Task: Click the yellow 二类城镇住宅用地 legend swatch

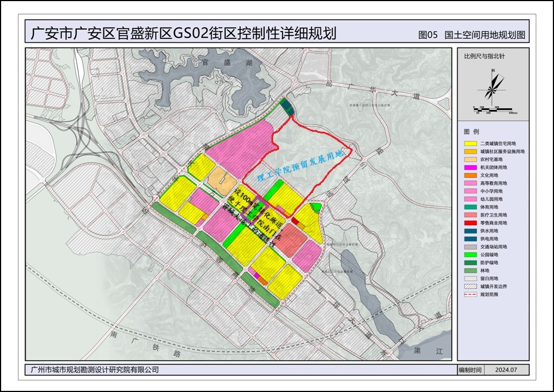Action: point(470,143)
